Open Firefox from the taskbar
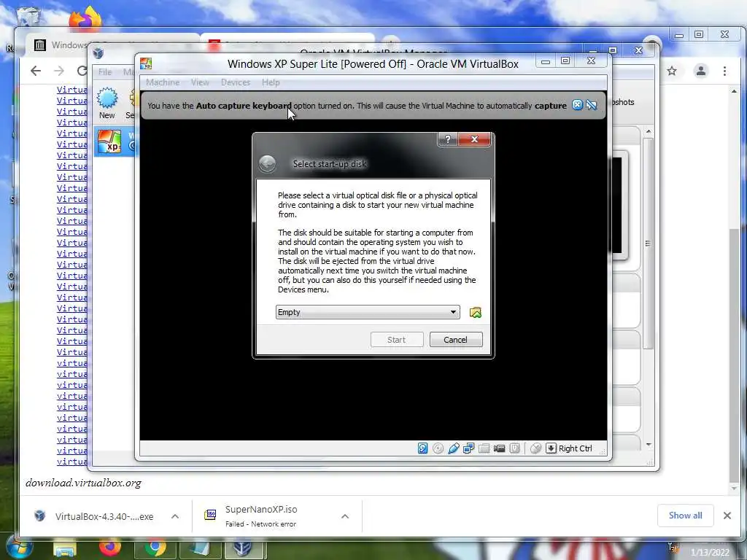747x560 pixels. 110,548
